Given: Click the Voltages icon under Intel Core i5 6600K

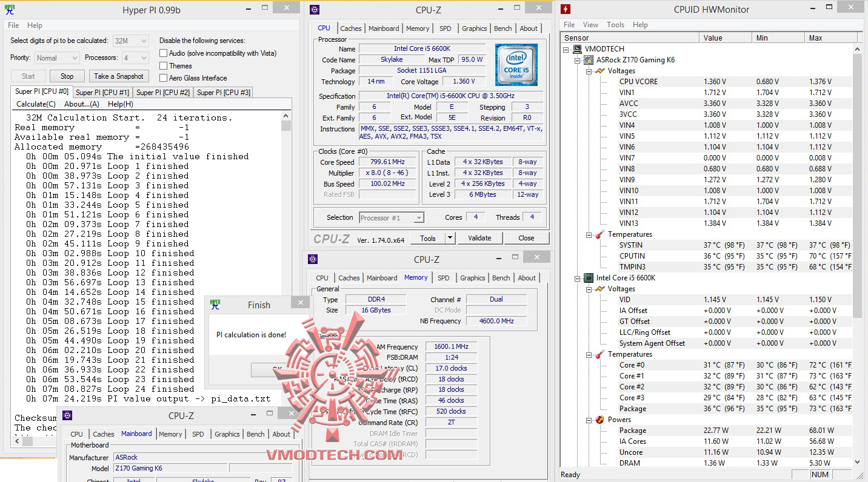Looking at the screenshot, I should pyautogui.click(x=600, y=289).
